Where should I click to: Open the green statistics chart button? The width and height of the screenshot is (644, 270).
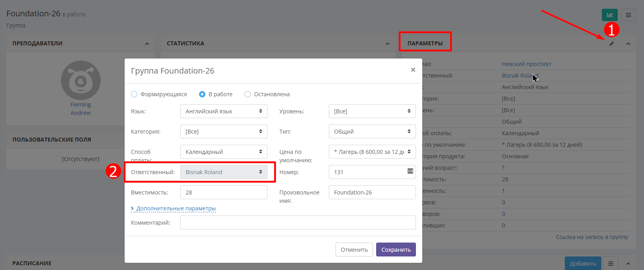[609, 15]
